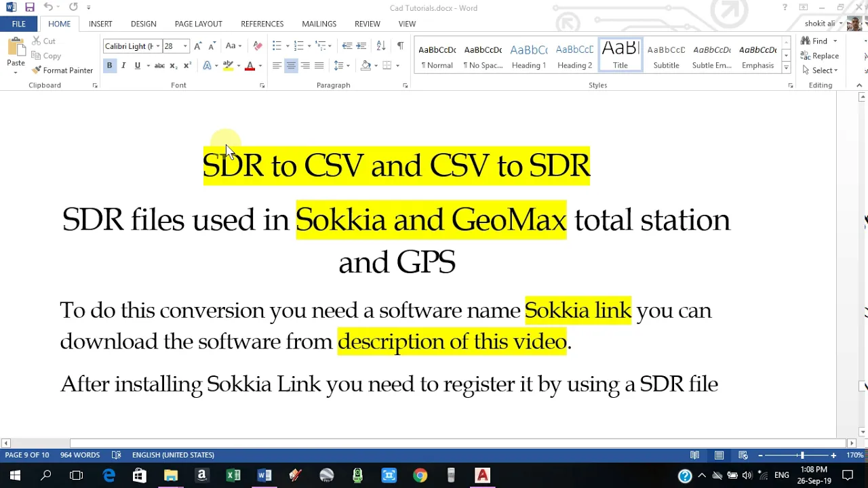Adjust the zoom slider handle
Screen dimensions: 868x488
(x=802, y=455)
